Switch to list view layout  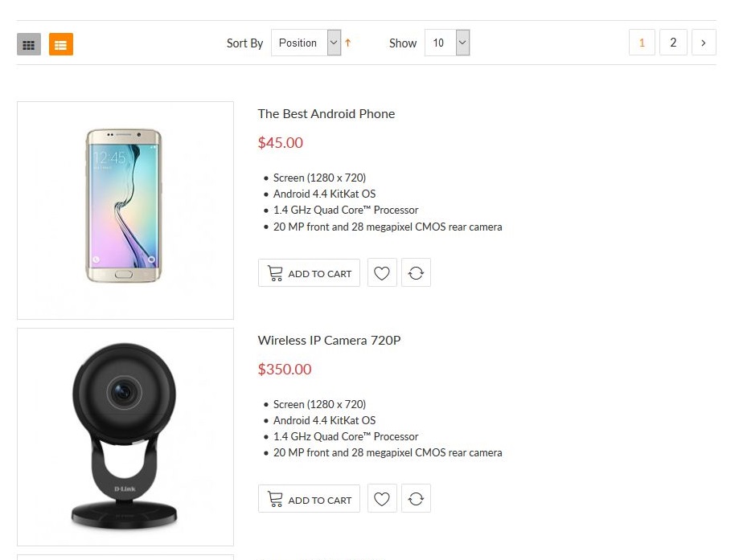point(61,44)
